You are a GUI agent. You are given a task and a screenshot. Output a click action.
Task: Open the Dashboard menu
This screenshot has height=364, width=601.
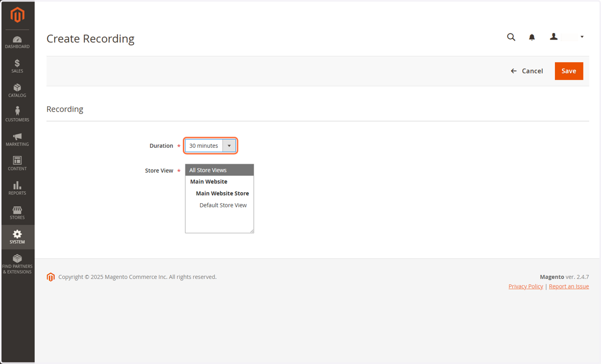click(x=18, y=42)
